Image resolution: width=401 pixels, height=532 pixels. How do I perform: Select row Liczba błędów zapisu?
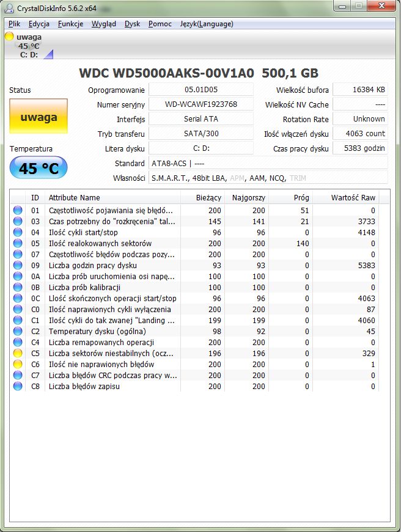tap(194, 386)
